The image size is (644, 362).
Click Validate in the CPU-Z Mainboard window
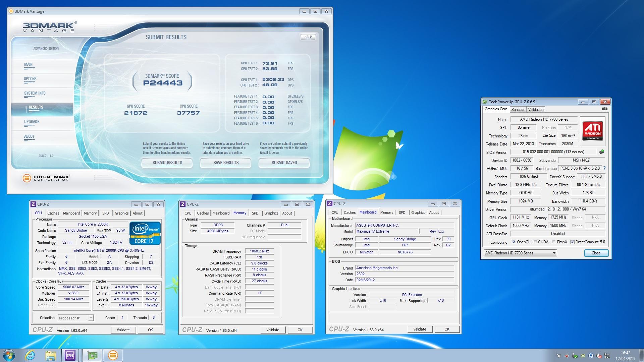420,329
